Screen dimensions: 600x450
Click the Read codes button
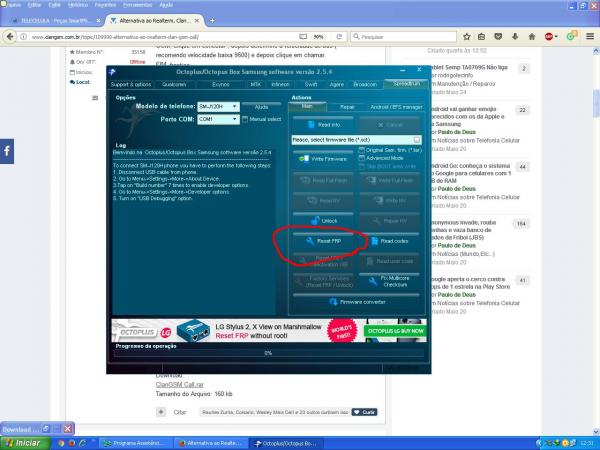390,241
